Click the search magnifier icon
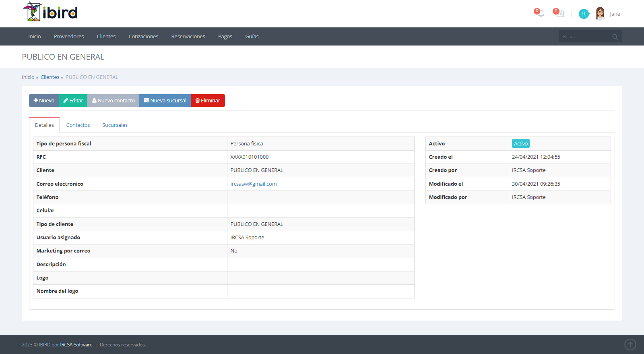This screenshot has width=644, height=354. pos(615,37)
